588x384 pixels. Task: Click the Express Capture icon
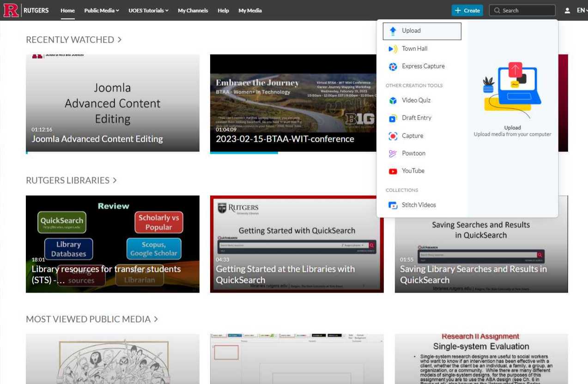click(x=393, y=66)
